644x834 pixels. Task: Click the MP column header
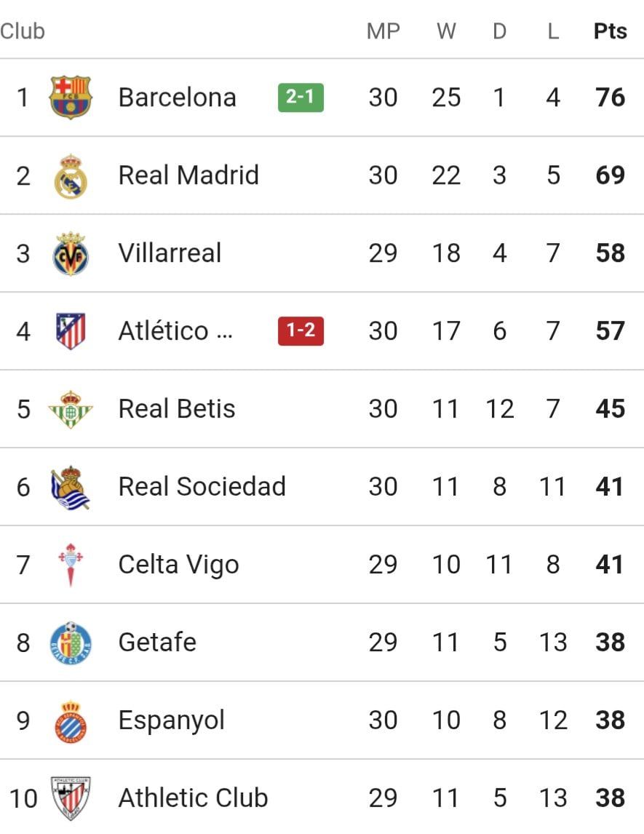(x=383, y=31)
